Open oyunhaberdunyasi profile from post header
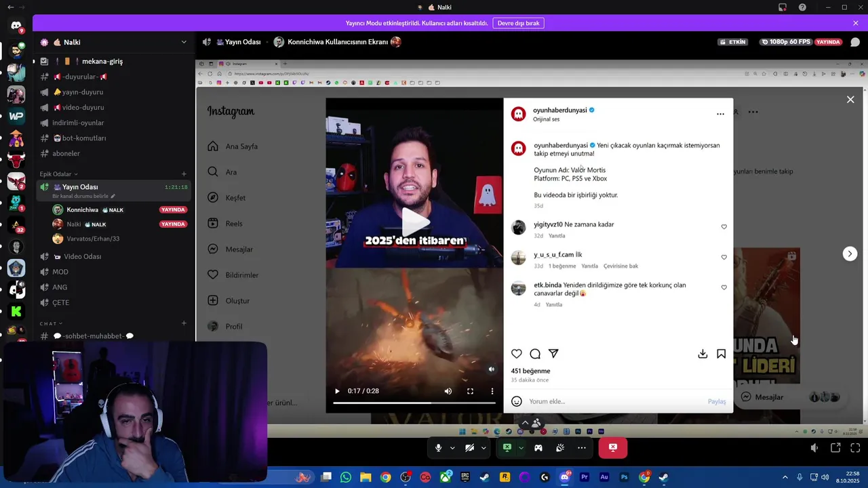Screen dimensions: 868x488 [x=559, y=110]
